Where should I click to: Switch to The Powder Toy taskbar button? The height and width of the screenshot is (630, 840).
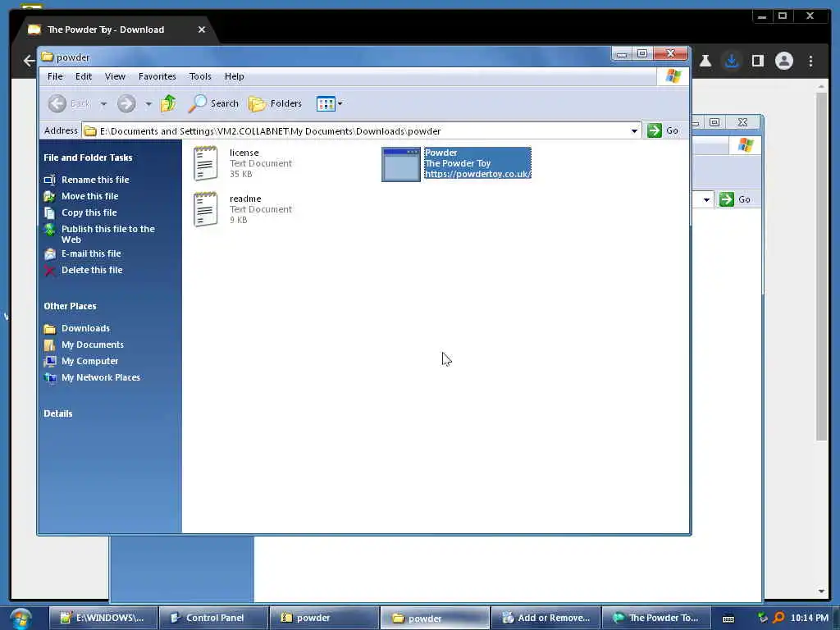pos(657,618)
